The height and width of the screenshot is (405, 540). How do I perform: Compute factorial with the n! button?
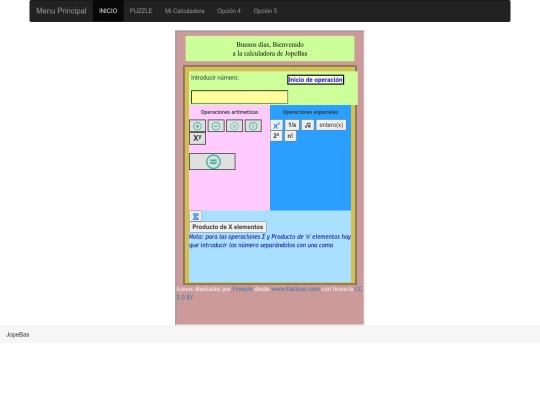pyautogui.click(x=290, y=136)
